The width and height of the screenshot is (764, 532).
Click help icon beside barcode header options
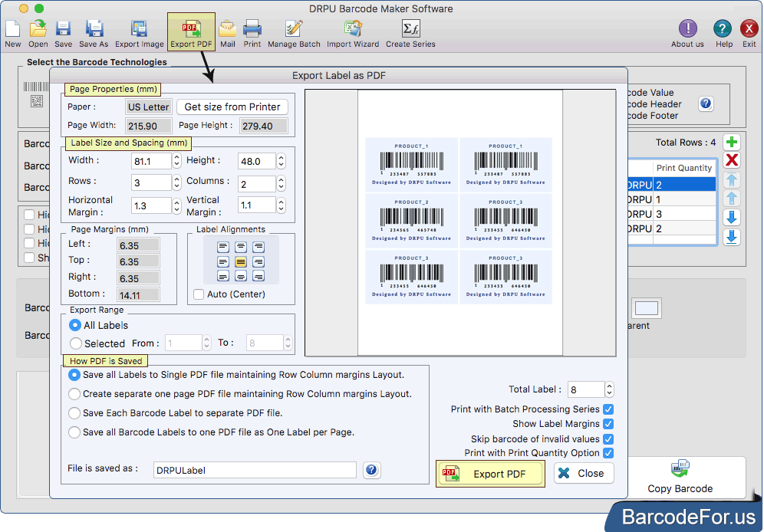pyautogui.click(x=706, y=103)
